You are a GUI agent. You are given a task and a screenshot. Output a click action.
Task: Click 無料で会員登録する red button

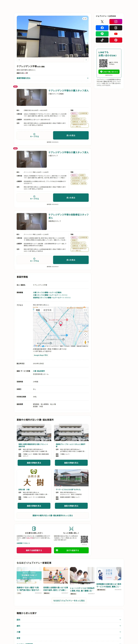click(34, 550)
